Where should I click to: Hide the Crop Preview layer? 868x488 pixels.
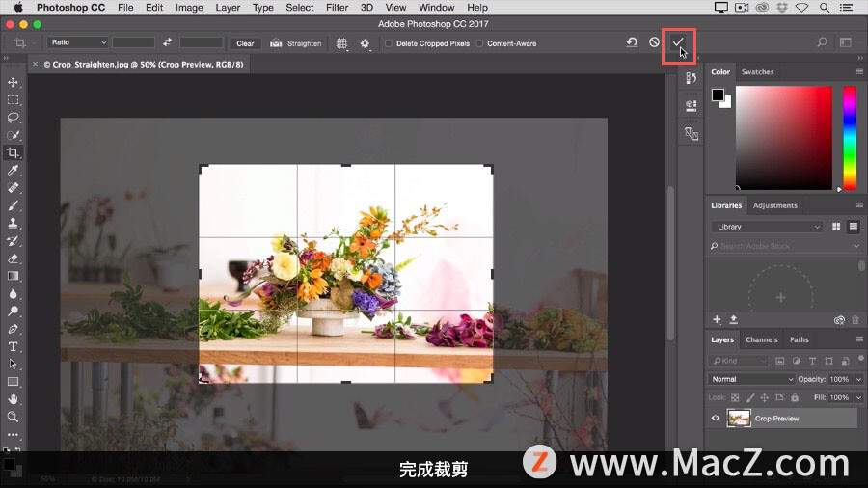[x=716, y=419]
